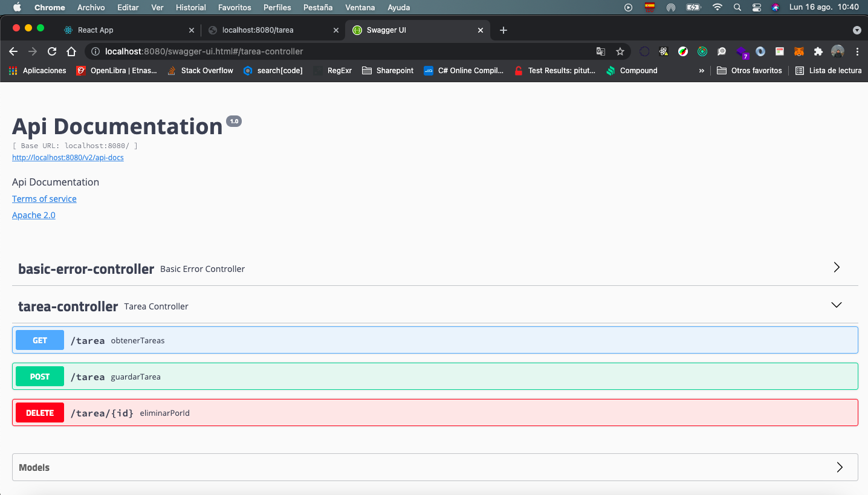Click the red-and-white notes extension icon
Viewport: 868px width, 495px height.
click(780, 51)
